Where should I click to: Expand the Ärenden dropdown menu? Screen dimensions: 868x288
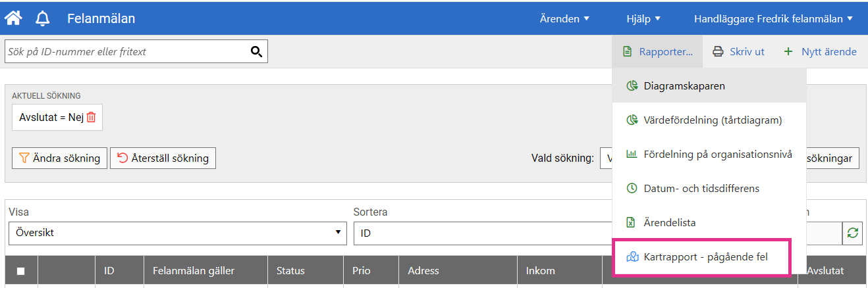point(564,19)
